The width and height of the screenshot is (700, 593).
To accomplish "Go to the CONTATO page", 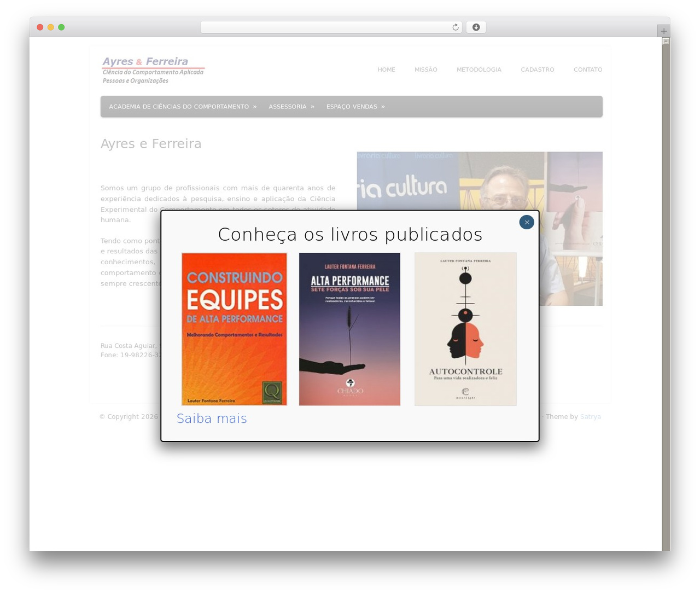I will click(587, 69).
